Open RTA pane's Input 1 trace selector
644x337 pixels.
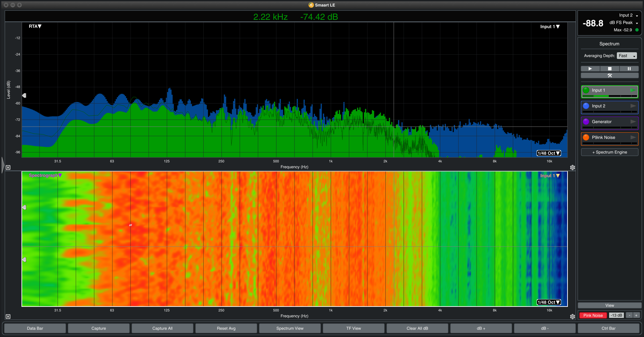click(x=550, y=27)
